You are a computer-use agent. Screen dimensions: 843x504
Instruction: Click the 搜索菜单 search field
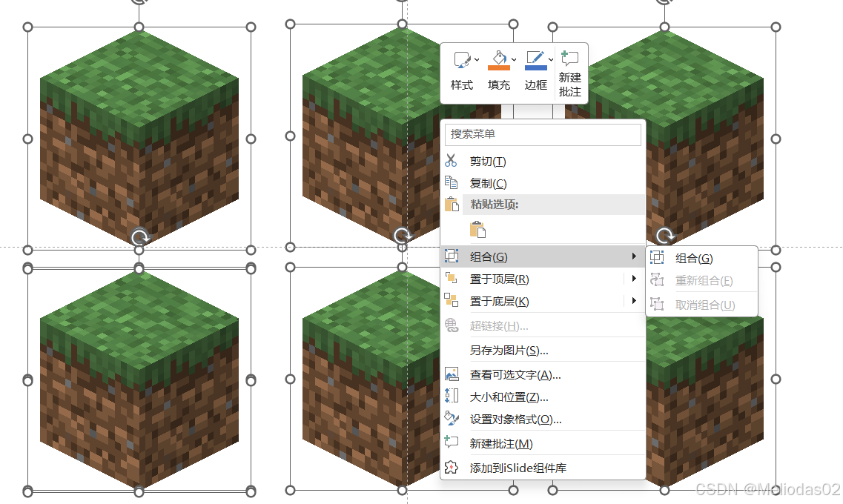pyautogui.click(x=543, y=134)
